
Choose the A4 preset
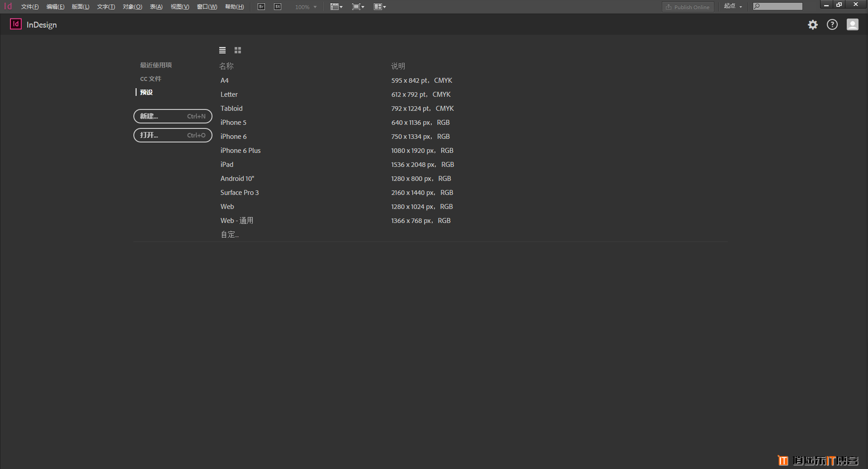tap(224, 81)
